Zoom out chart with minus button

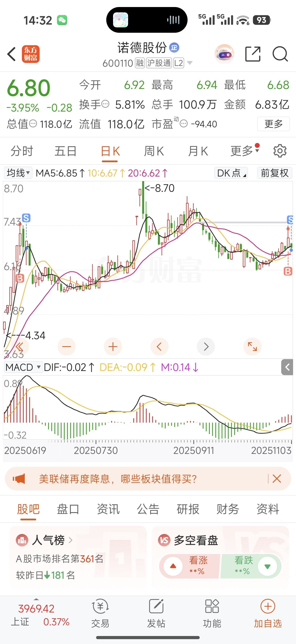pos(66,346)
